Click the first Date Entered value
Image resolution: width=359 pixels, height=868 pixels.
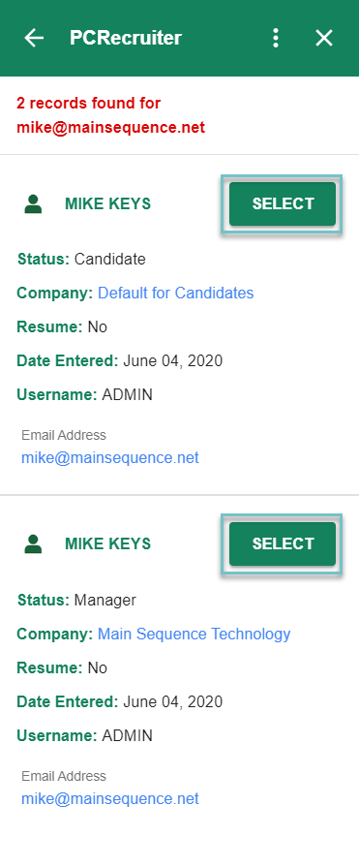point(172,361)
